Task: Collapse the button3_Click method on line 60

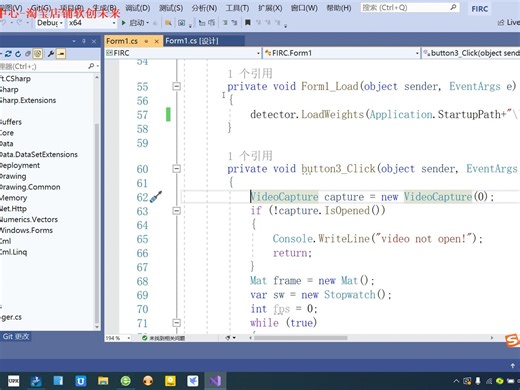Action: pos(176,169)
